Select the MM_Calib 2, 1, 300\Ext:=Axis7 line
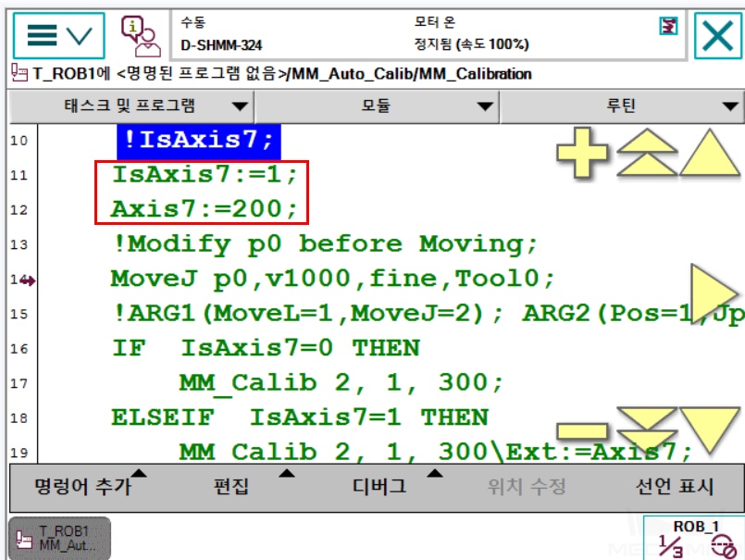The width and height of the screenshot is (745, 560). (x=435, y=452)
